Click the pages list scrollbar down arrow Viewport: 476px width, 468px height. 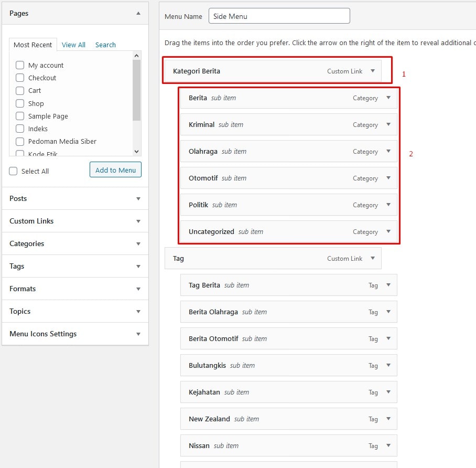(x=137, y=152)
